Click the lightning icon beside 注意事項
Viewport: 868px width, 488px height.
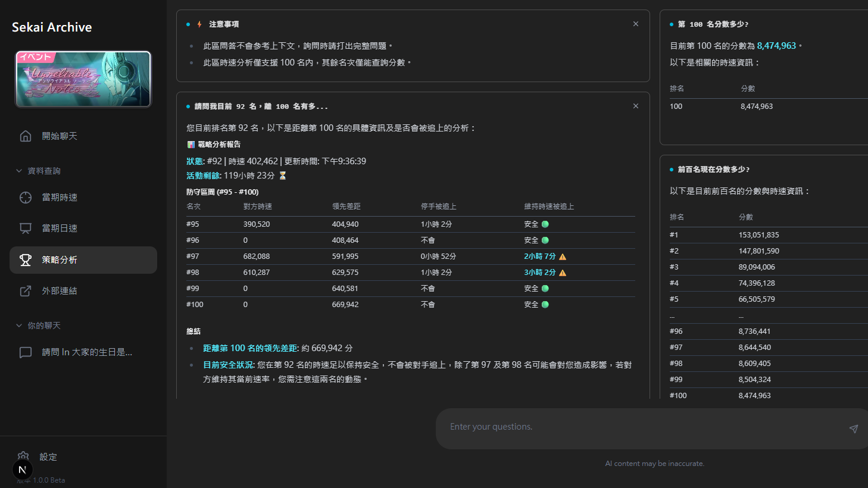click(x=199, y=24)
